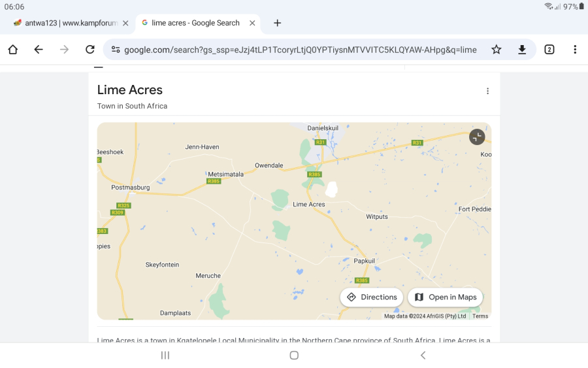Click R385 road shield below Papkuil
Viewport: 588px width, 368px height.
pyautogui.click(x=362, y=280)
